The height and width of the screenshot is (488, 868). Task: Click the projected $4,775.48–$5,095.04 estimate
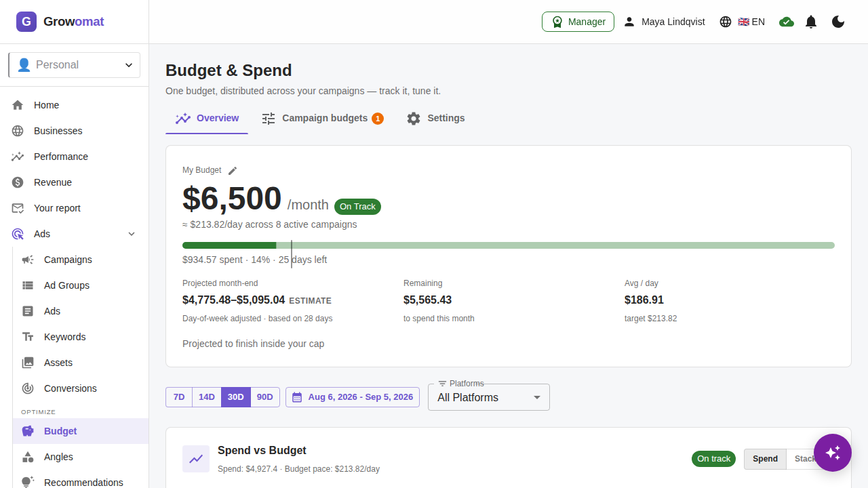[233, 300]
